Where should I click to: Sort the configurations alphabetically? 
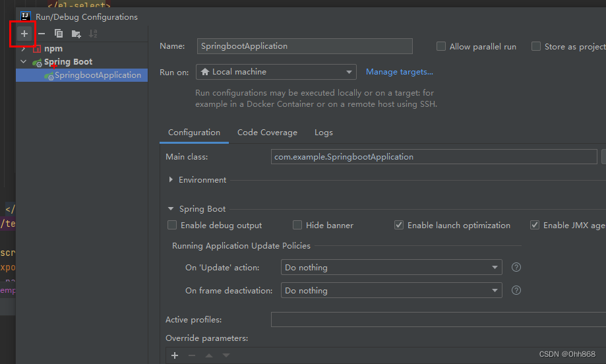(x=93, y=34)
